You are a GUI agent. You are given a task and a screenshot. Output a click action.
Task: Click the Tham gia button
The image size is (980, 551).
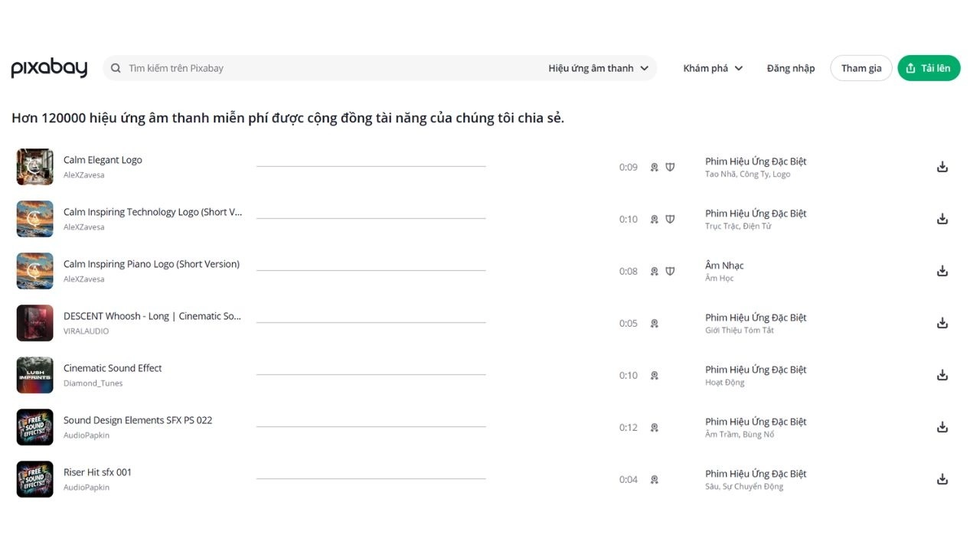pyautogui.click(x=861, y=68)
